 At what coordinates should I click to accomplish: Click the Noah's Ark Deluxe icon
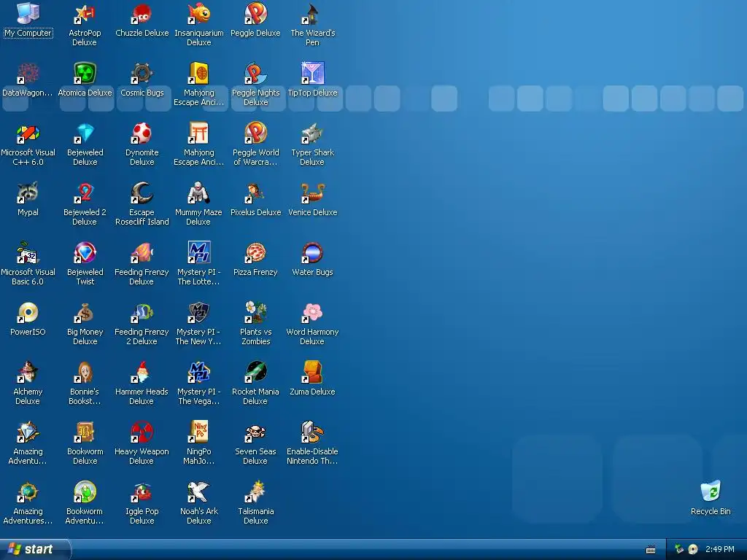tap(198, 492)
